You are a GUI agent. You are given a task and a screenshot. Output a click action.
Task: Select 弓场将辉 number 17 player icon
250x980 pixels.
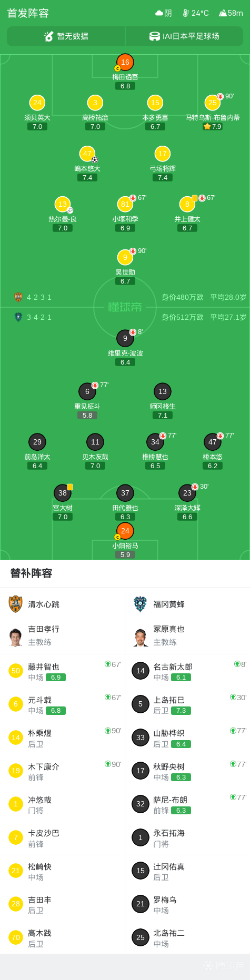coord(163,154)
